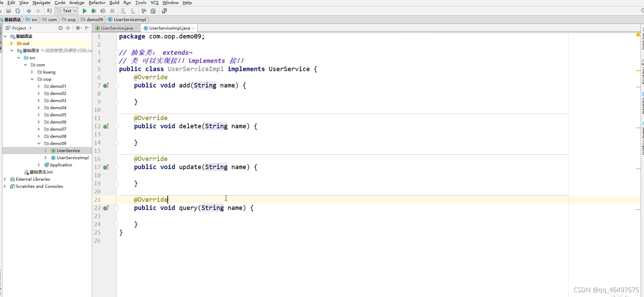
Task: Select the 基础语法.iml file
Action: [41, 172]
